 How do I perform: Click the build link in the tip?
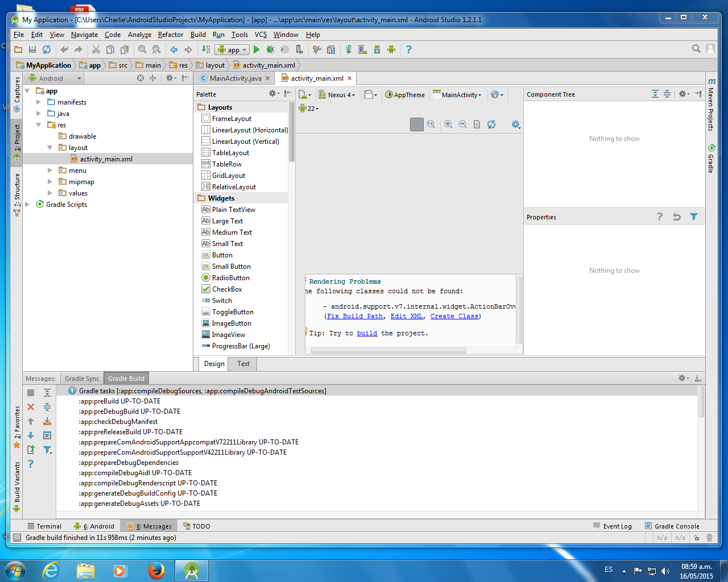367,333
